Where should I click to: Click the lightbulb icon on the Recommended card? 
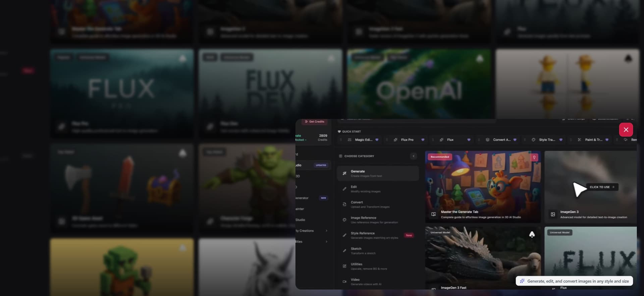534,157
